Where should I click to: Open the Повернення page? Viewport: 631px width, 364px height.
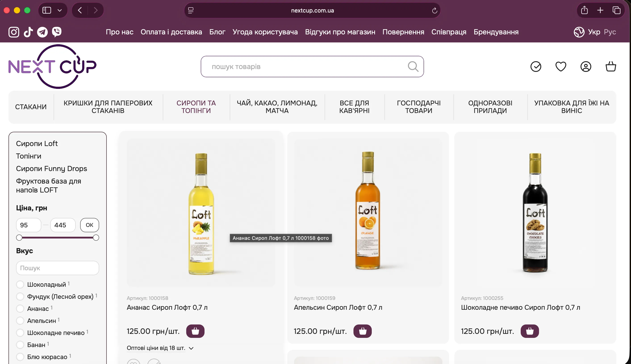pyautogui.click(x=403, y=32)
